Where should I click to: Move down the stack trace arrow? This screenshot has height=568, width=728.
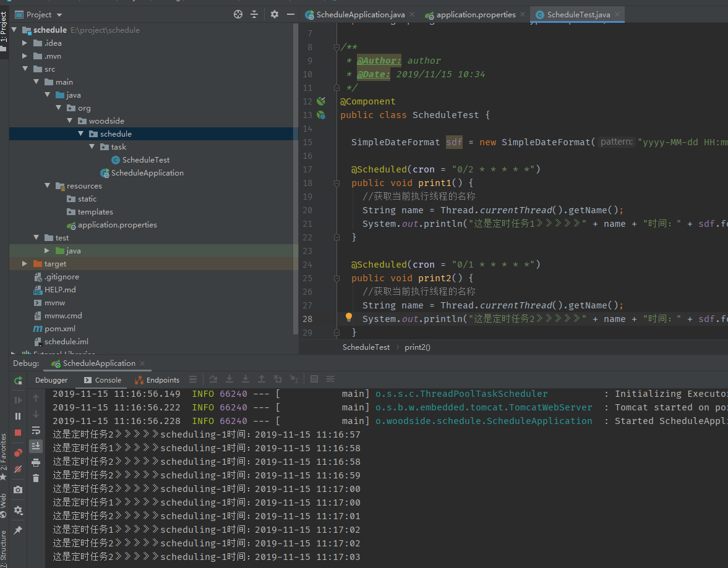point(36,414)
